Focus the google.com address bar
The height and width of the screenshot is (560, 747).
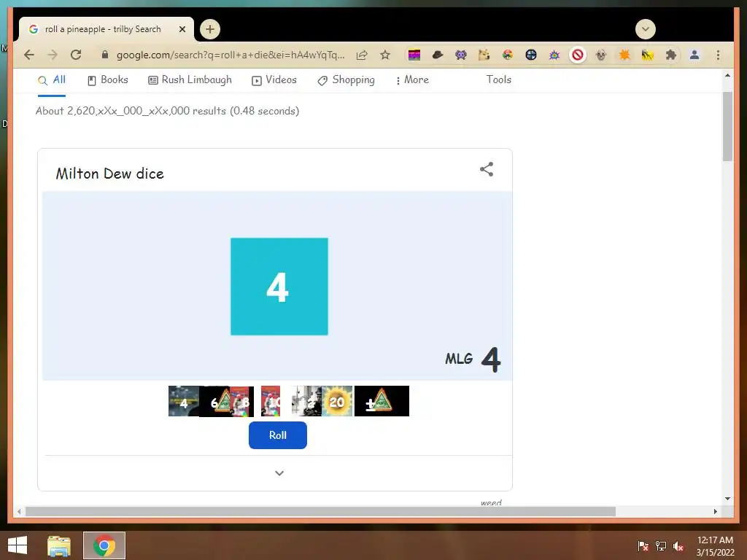click(x=231, y=55)
